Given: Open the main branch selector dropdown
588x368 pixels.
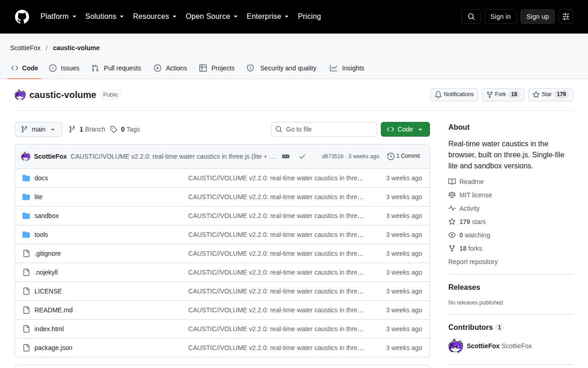Looking at the screenshot, I should (x=38, y=129).
